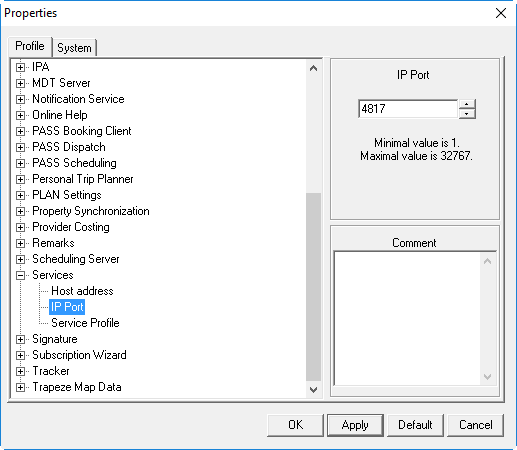The width and height of the screenshot is (517, 450).
Task: Select the Online Help label
Action: click(60, 115)
